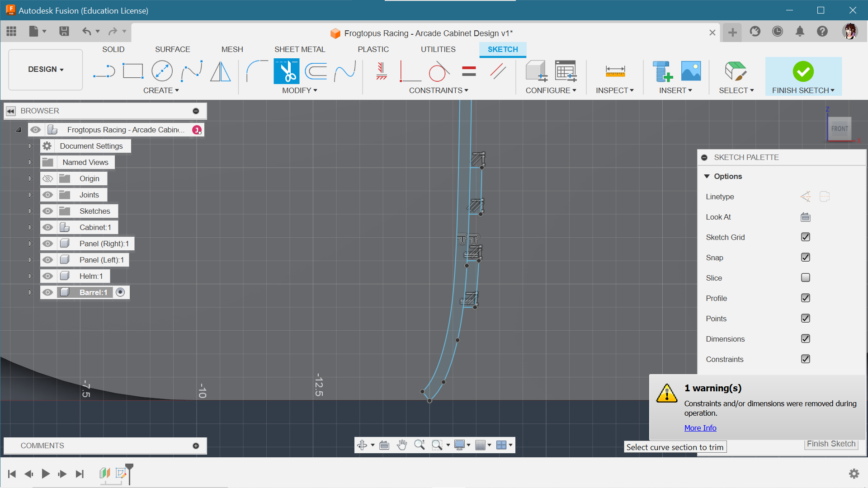Hide the Helm:1 component

(x=47, y=276)
